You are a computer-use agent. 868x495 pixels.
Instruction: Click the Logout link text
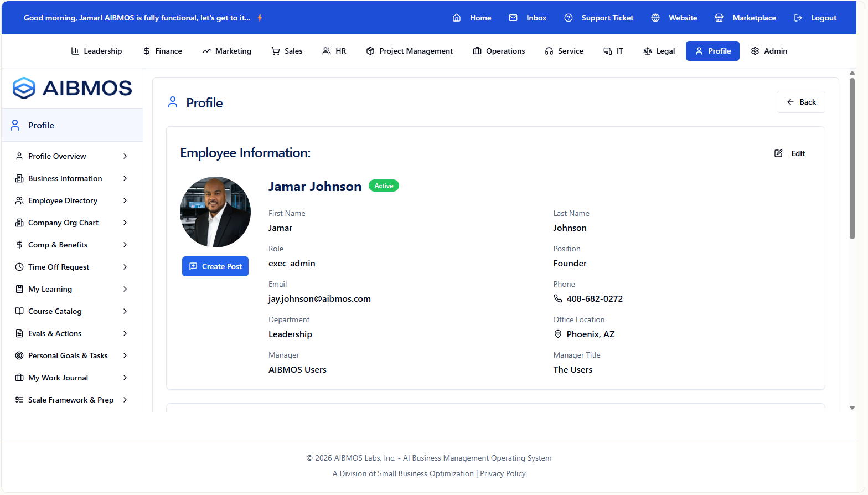coord(824,18)
